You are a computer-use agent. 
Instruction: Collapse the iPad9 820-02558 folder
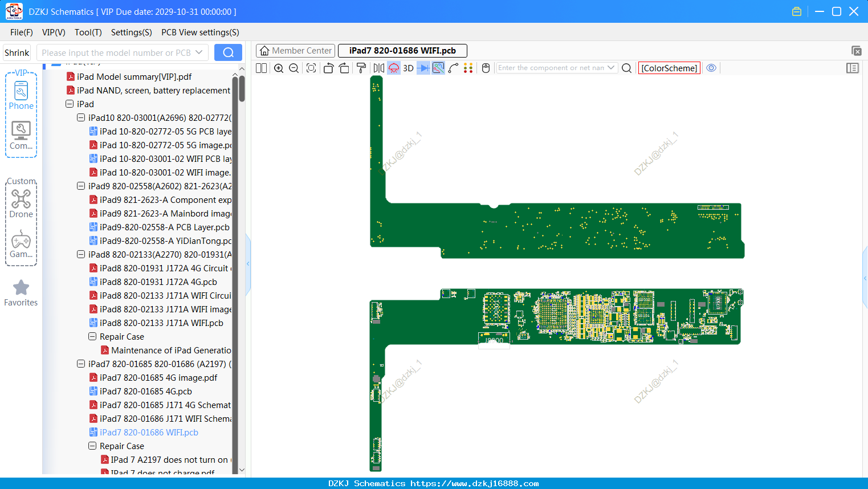(x=81, y=186)
